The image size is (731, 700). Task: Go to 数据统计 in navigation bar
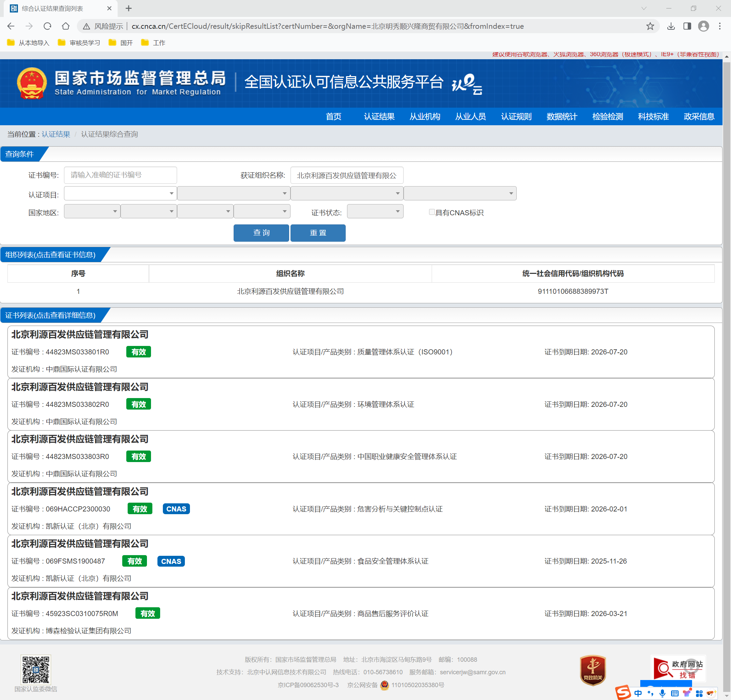pyautogui.click(x=562, y=116)
